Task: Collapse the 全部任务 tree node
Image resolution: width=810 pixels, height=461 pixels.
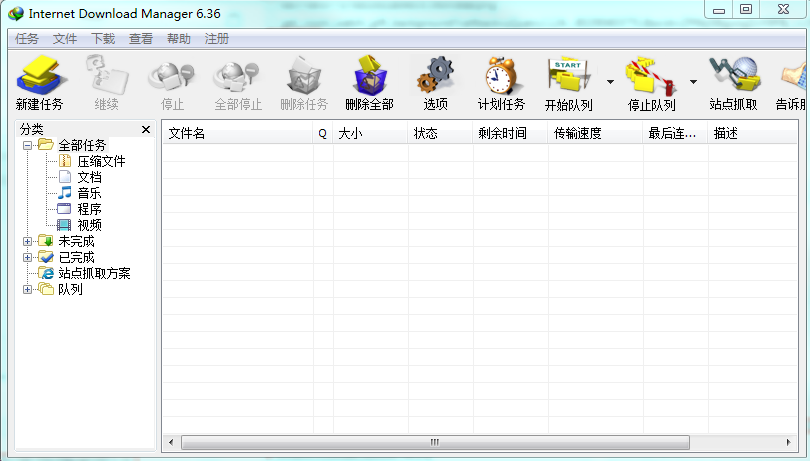Action: (27, 145)
